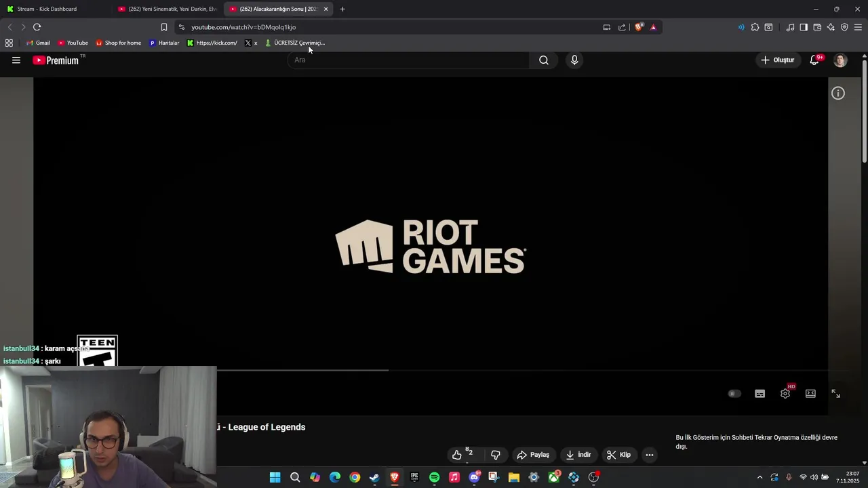Open the Leo AI sparkle icon

(831, 27)
